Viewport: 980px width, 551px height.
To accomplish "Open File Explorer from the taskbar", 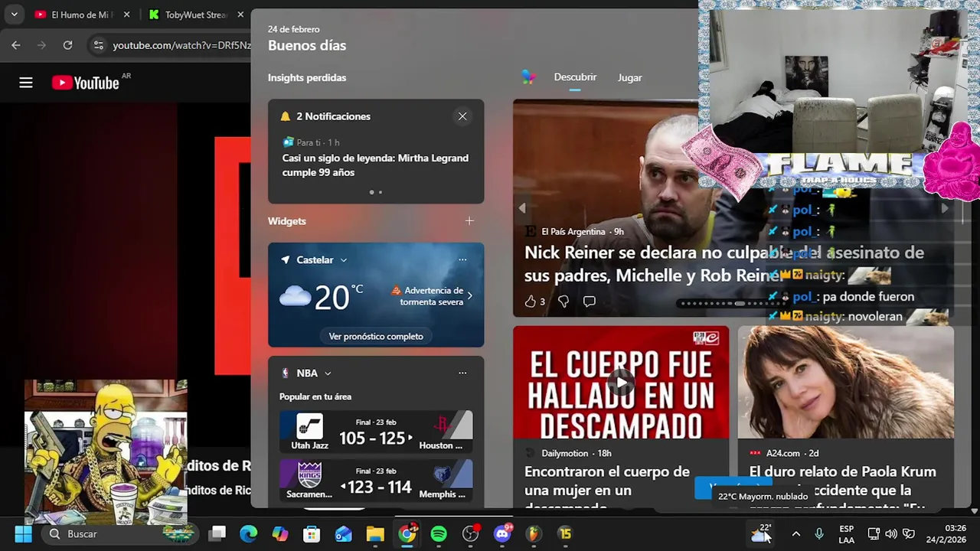I will coord(375,533).
